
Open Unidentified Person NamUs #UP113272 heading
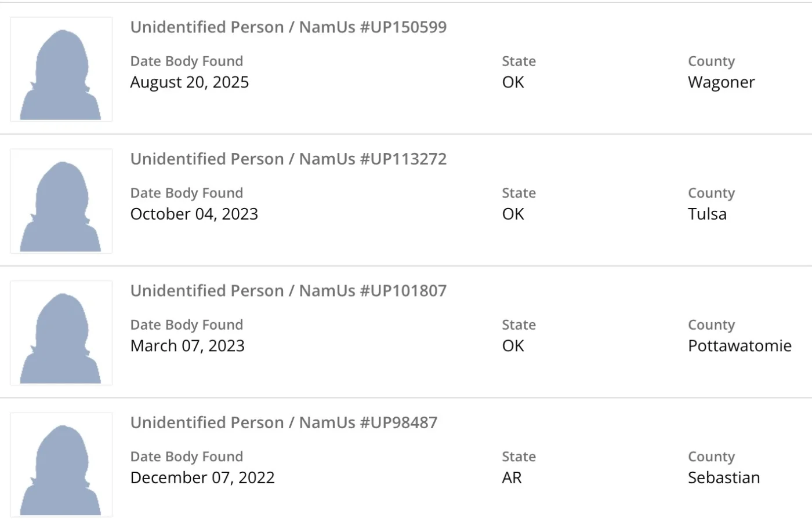coord(288,159)
